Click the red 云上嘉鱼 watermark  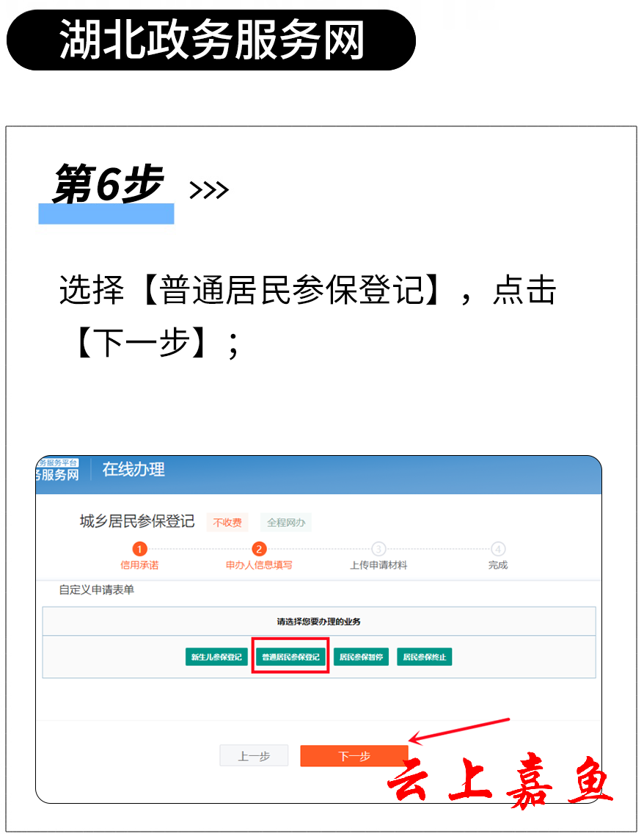click(x=500, y=780)
